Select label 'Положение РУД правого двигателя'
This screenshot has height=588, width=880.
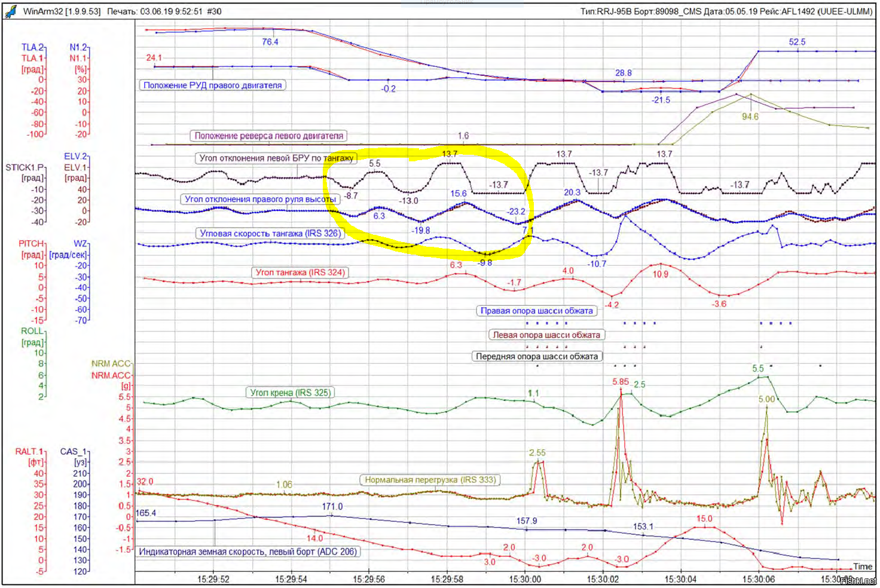click(212, 85)
